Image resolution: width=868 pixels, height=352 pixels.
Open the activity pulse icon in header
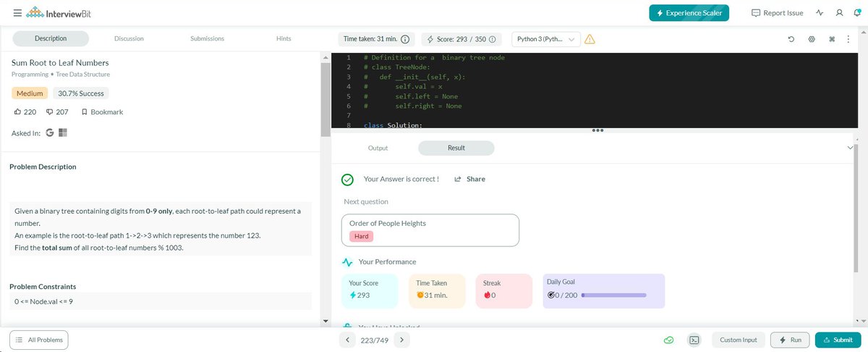coord(820,13)
